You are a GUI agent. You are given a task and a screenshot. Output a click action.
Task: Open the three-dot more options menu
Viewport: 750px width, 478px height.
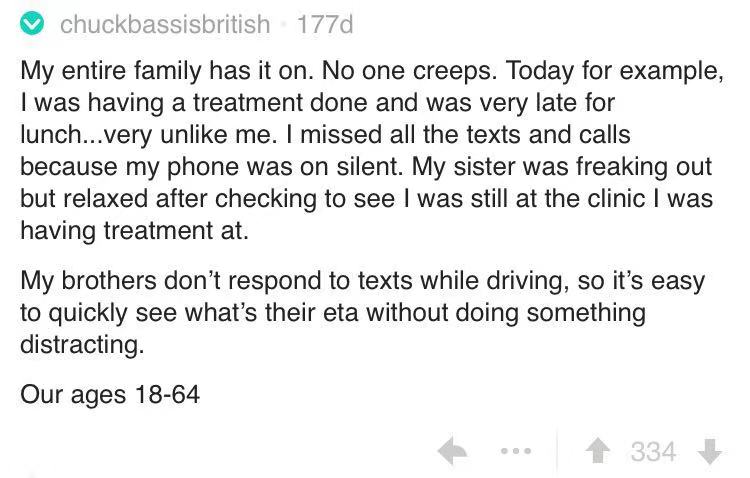point(516,451)
